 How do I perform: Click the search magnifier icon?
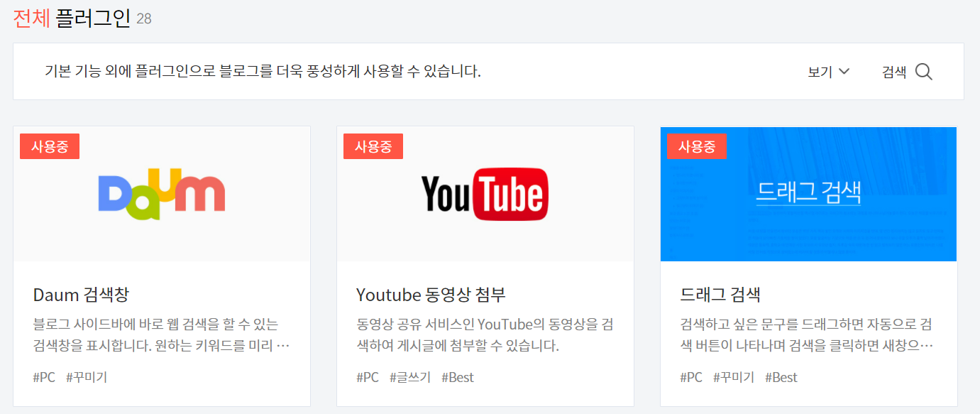click(923, 72)
